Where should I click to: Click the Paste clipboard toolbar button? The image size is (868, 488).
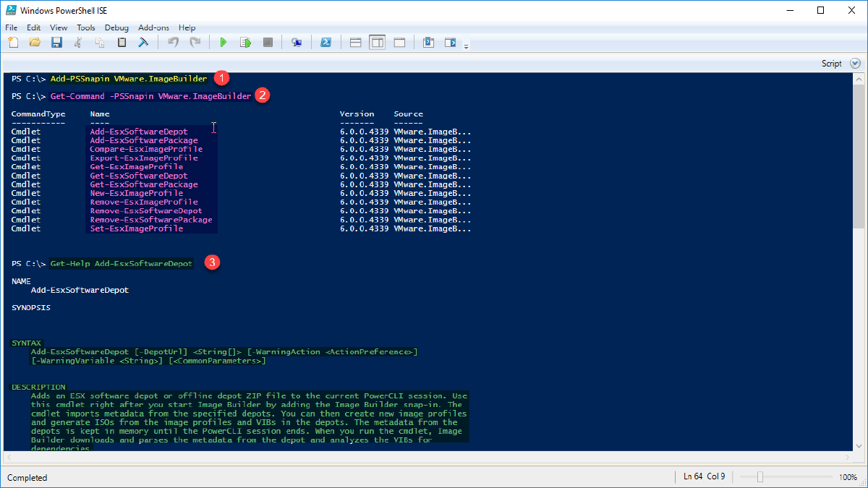(x=122, y=43)
